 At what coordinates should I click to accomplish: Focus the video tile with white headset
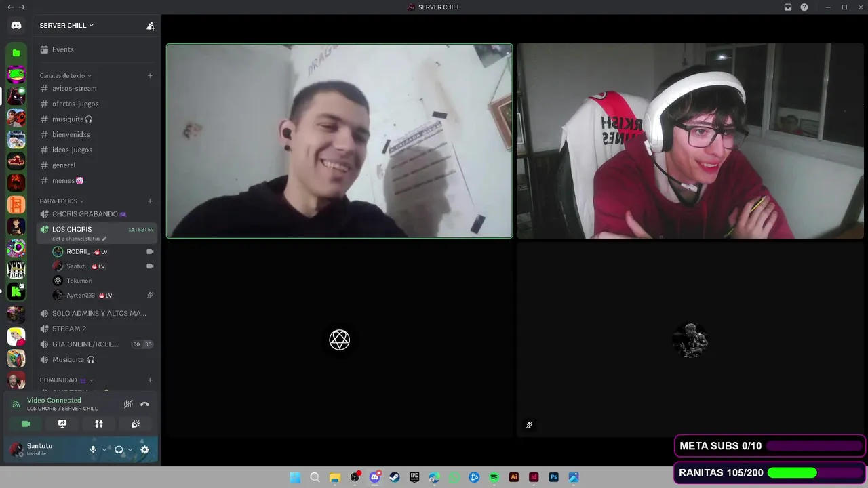(x=690, y=141)
